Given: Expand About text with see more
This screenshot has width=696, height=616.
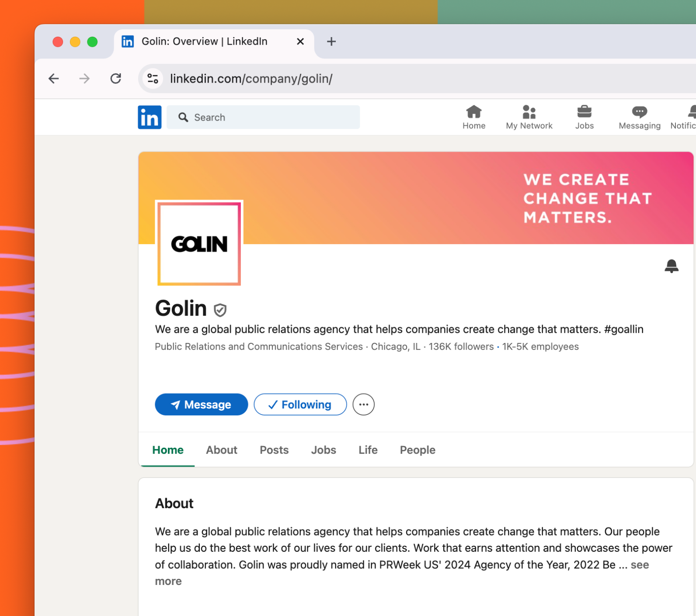Looking at the screenshot, I should pos(640,565).
